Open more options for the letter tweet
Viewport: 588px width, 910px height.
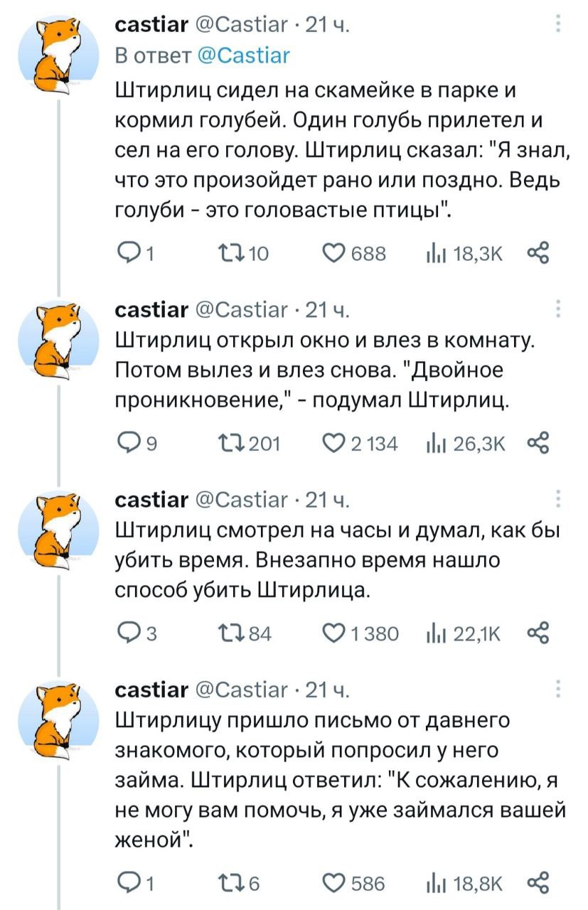(560, 690)
